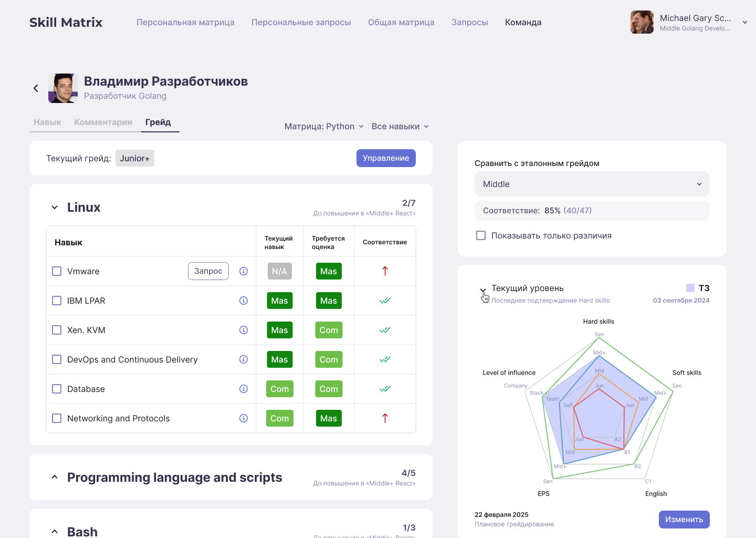Click Hard skills radar axis label
The width and height of the screenshot is (756, 538).
pyautogui.click(x=598, y=322)
